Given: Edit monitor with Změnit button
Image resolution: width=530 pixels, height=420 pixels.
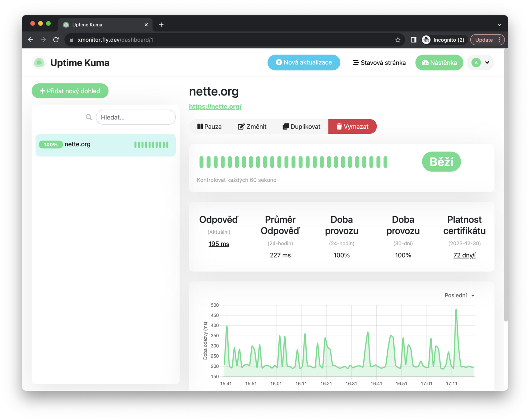Looking at the screenshot, I should [x=252, y=127].
